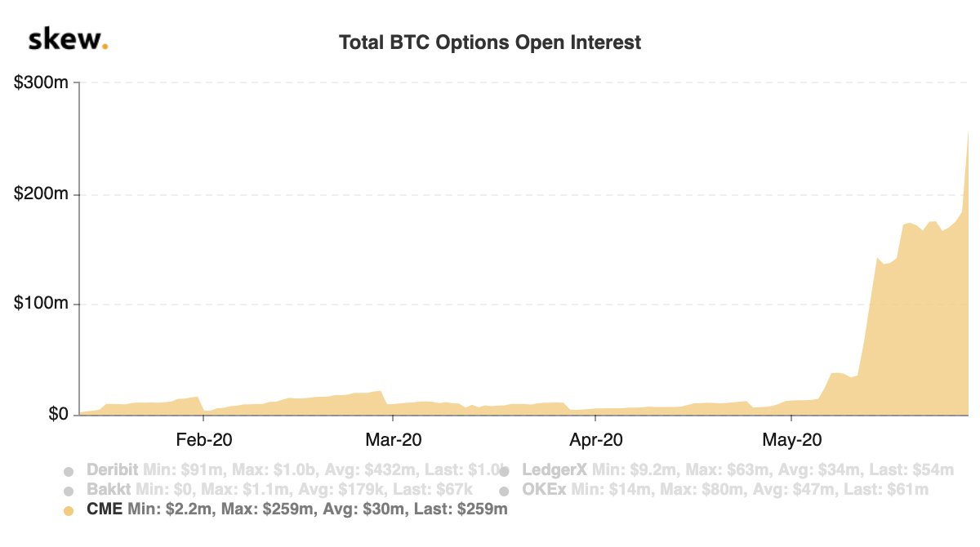Toggle the Deribit series legend label
Image resolution: width=980 pixels, height=547 pixels.
pyautogui.click(x=113, y=470)
